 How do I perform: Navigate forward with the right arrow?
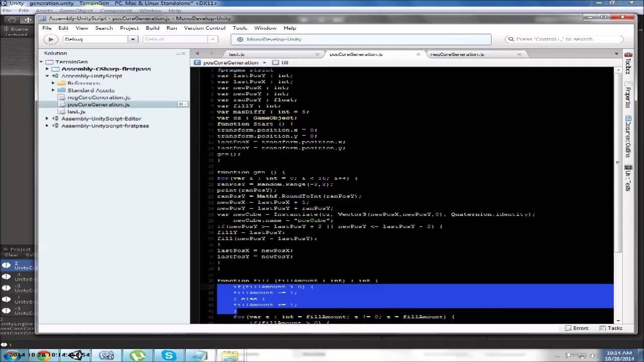pos(212,54)
